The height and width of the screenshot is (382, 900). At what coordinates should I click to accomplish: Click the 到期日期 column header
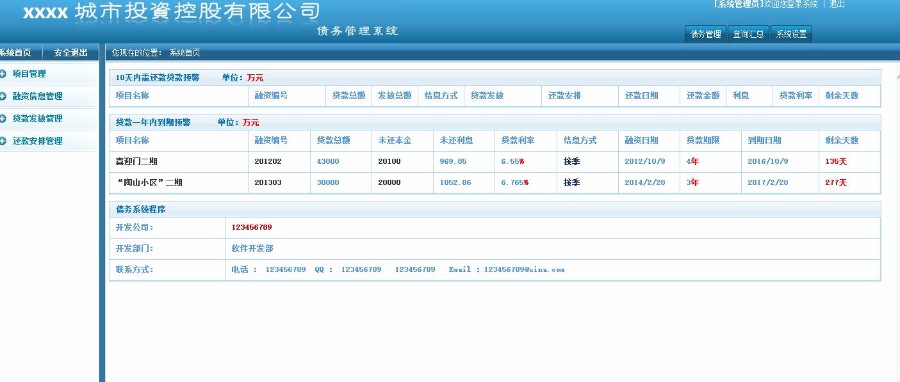(x=765, y=141)
